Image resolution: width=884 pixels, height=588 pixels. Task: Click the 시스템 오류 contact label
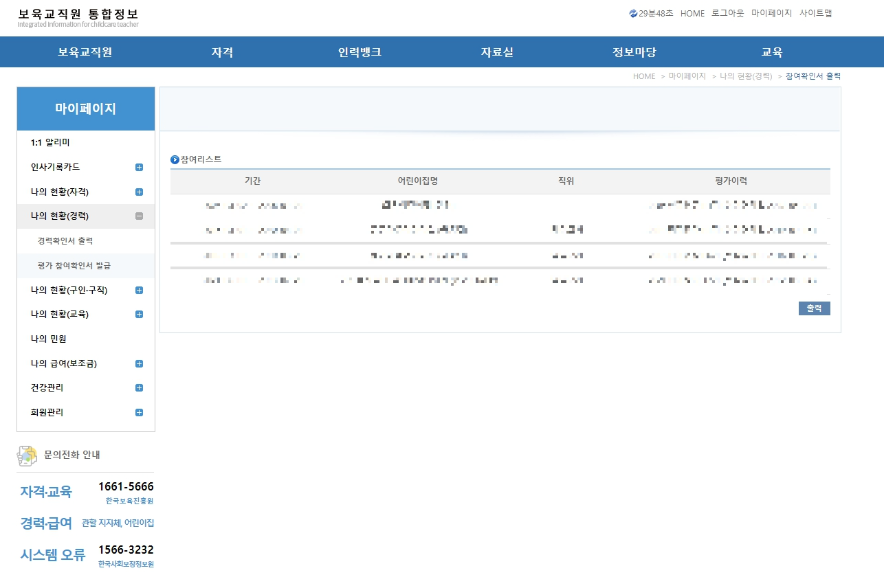click(53, 555)
